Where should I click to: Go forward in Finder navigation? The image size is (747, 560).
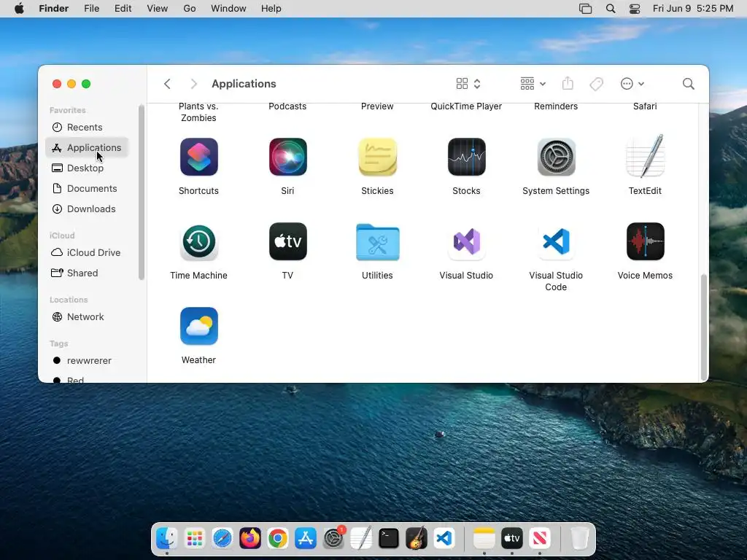tap(193, 84)
